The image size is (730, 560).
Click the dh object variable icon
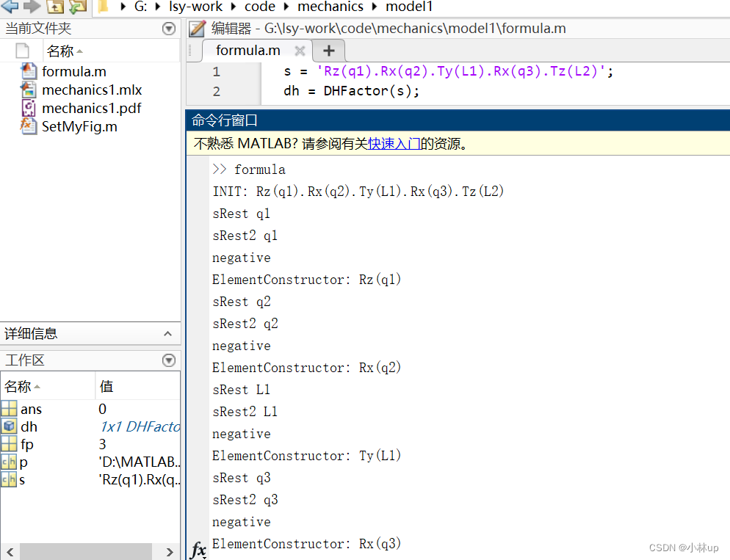[x=9, y=426]
